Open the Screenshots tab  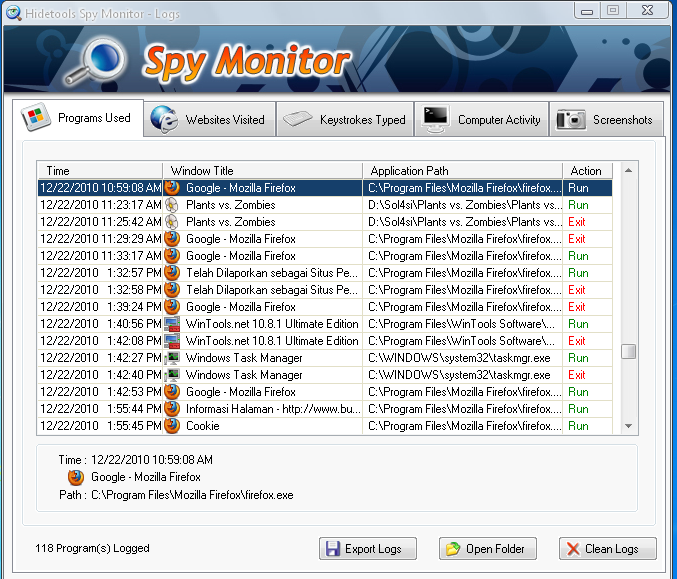coord(606,119)
